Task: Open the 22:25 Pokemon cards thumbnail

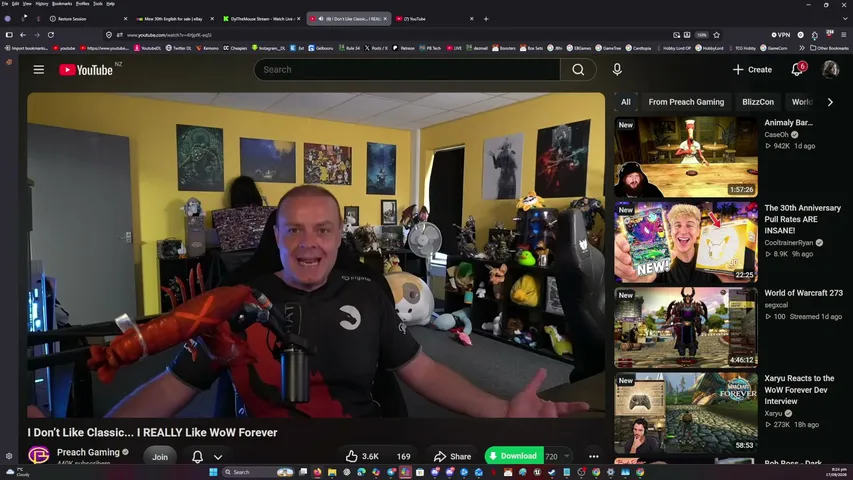Action: tap(686, 242)
